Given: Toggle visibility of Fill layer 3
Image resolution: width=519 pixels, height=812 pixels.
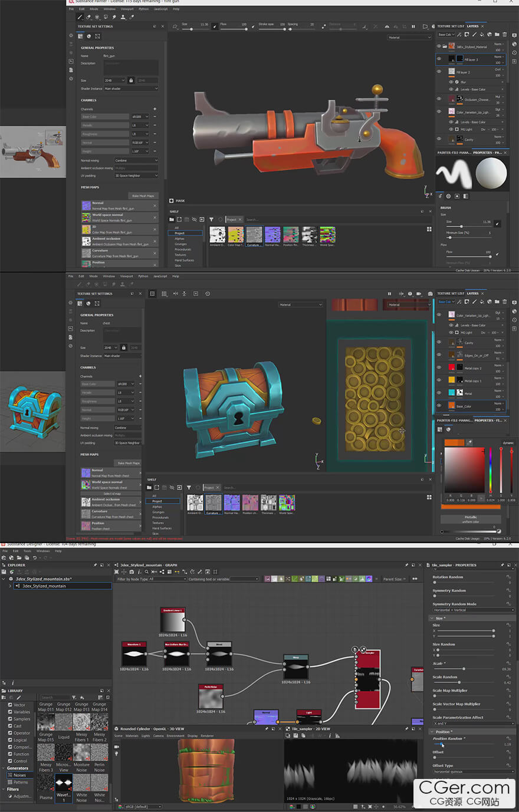Looking at the screenshot, I should click(x=439, y=59).
